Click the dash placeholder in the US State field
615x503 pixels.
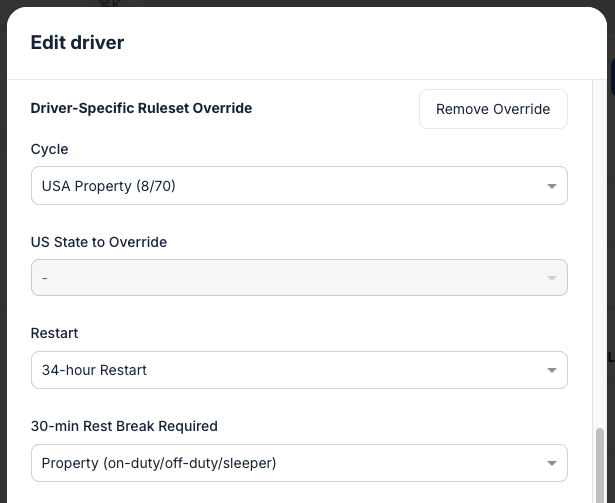45,278
